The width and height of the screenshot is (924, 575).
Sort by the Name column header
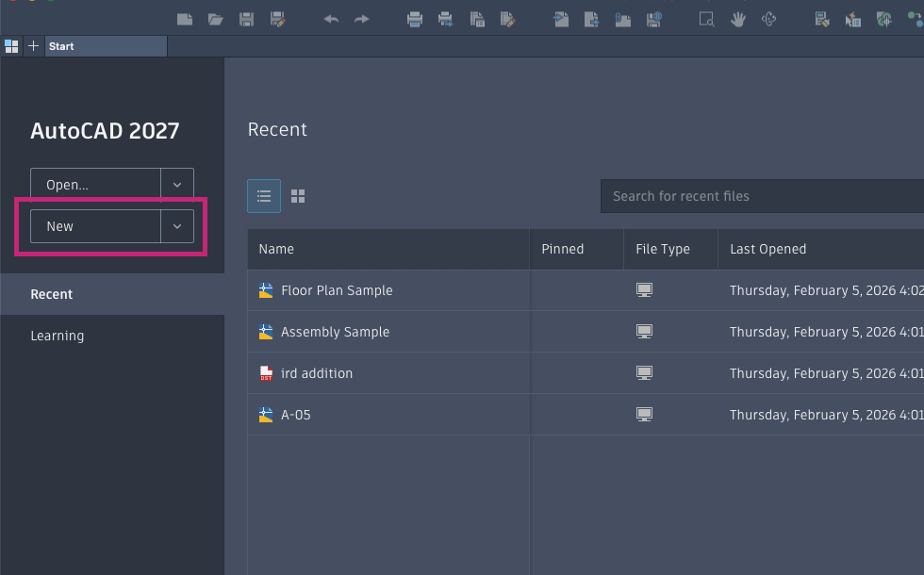(x=388, y=249)
